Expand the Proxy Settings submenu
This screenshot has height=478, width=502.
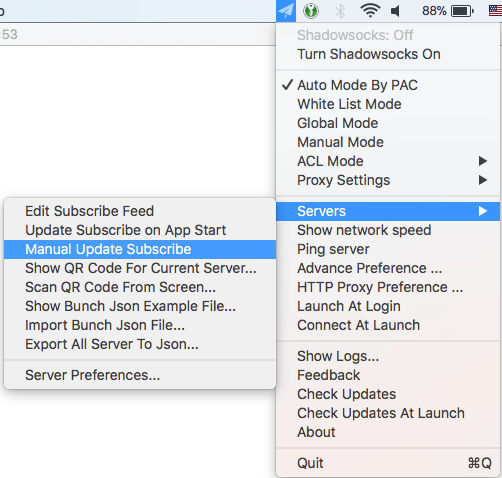[388, 180]
